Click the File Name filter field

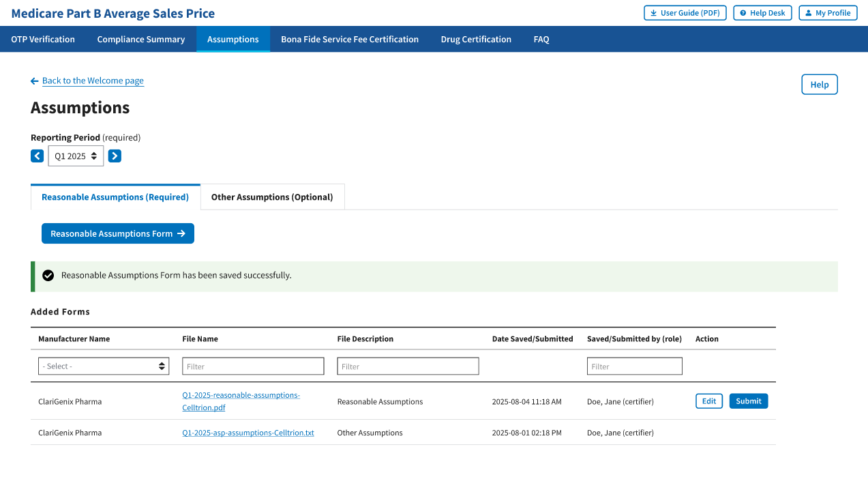[253, 367]
